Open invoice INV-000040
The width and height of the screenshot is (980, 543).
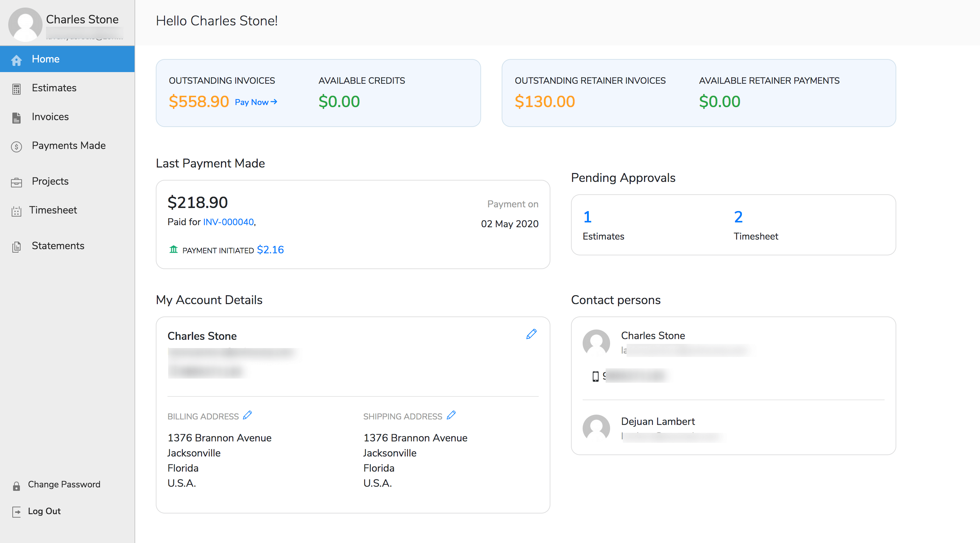click(x=227, y=222)
